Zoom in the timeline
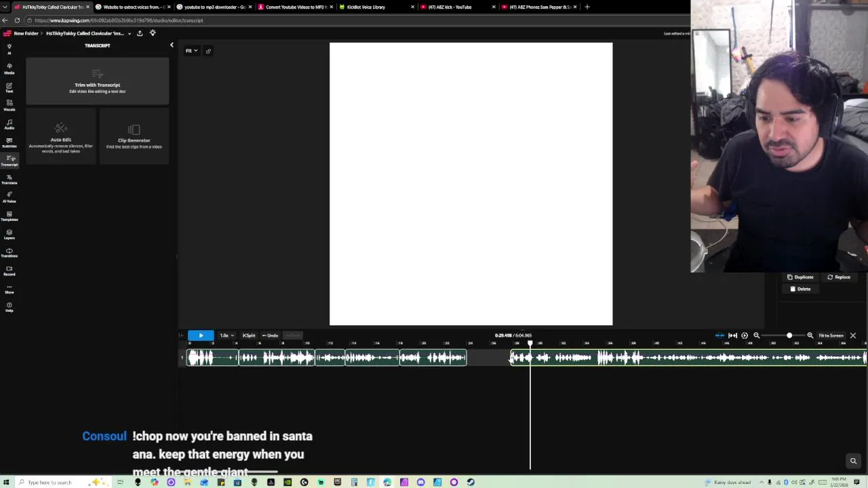Viewport: 868px width, 488px height. [810, 335]
